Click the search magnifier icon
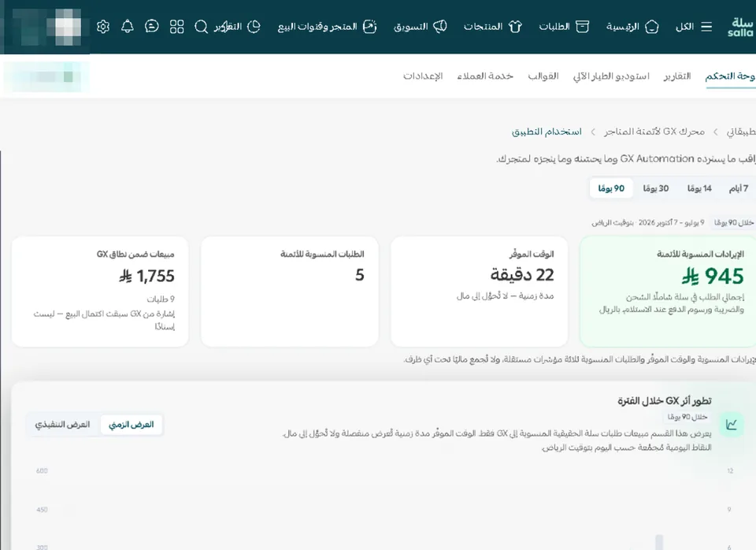The height and width of the screenshot is (550, 756). click(201, 27)
